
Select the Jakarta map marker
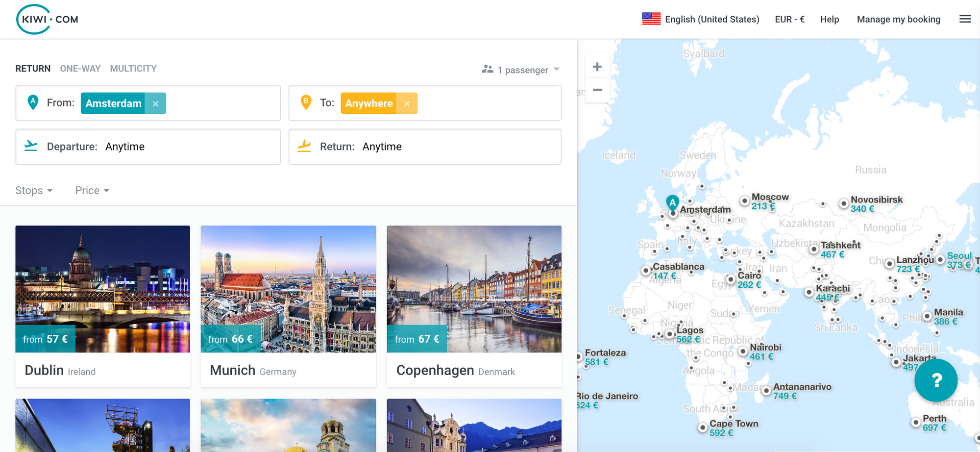point(896,362)
